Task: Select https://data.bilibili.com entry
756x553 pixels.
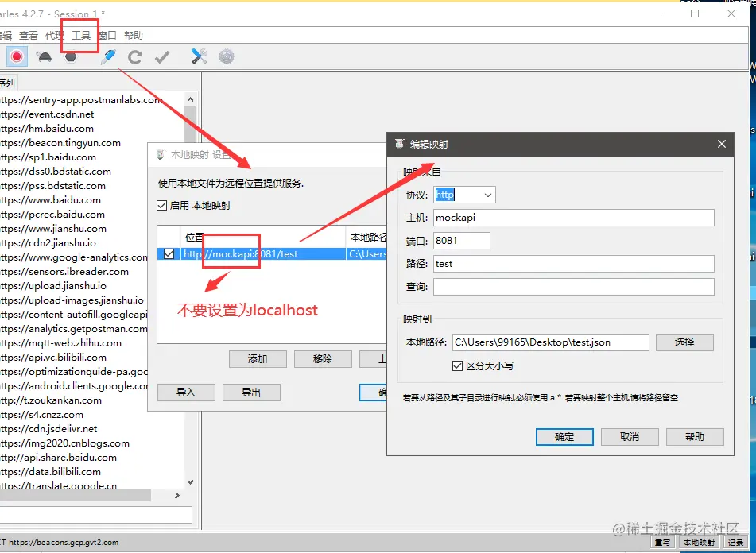Action: [x=50, y=472]
